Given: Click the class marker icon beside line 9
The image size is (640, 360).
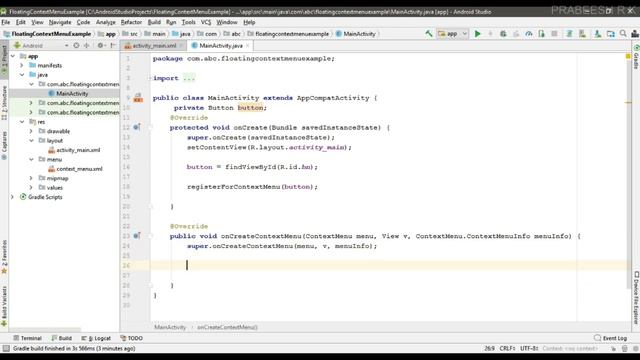Looking at the screenshot, I should 138,98.
